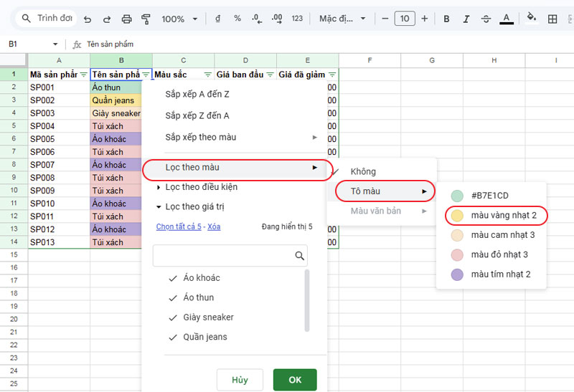Image resolution: width=574 pixels, height=392 pixels.
Task: Decrease font size with minus button
Action: 385,19
